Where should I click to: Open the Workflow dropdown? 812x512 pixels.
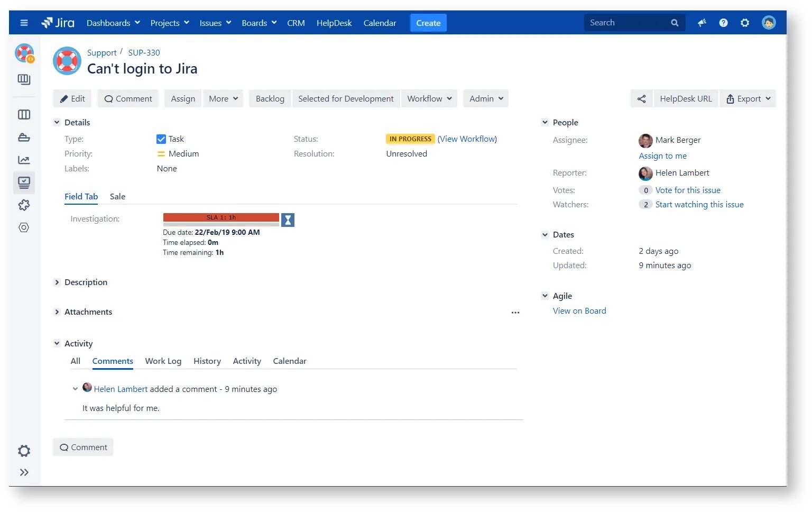[x=429, y=99]
